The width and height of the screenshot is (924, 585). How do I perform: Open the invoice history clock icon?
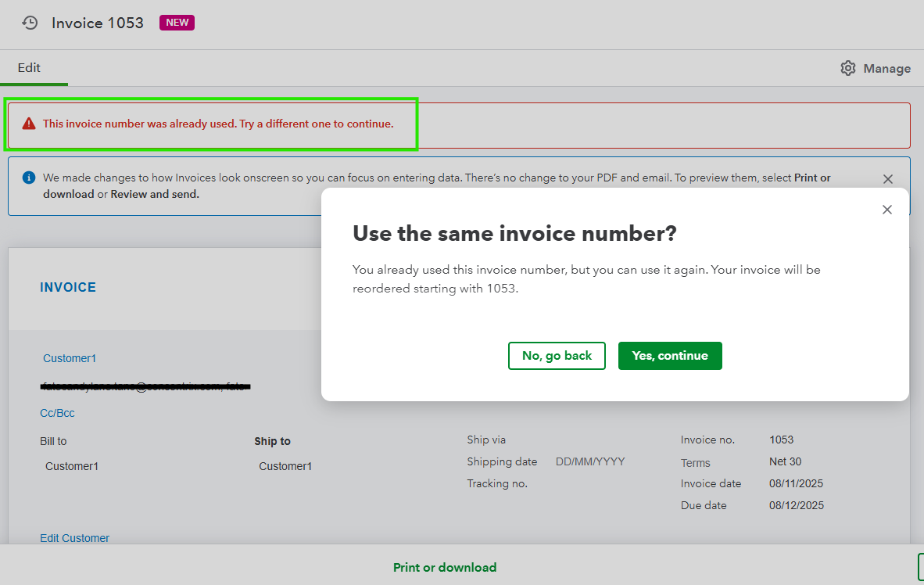(x=30, y=23)
